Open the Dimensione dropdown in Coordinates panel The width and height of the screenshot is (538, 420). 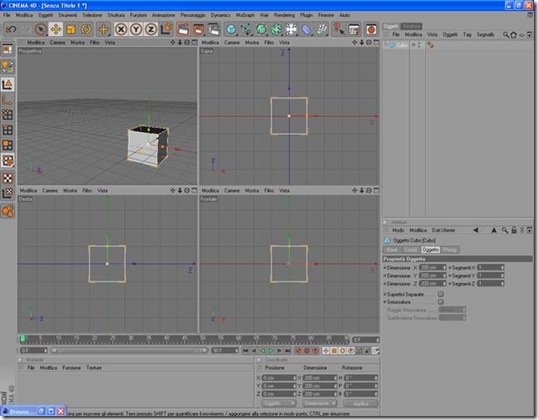pyautogui.click(x=319, y=404)
